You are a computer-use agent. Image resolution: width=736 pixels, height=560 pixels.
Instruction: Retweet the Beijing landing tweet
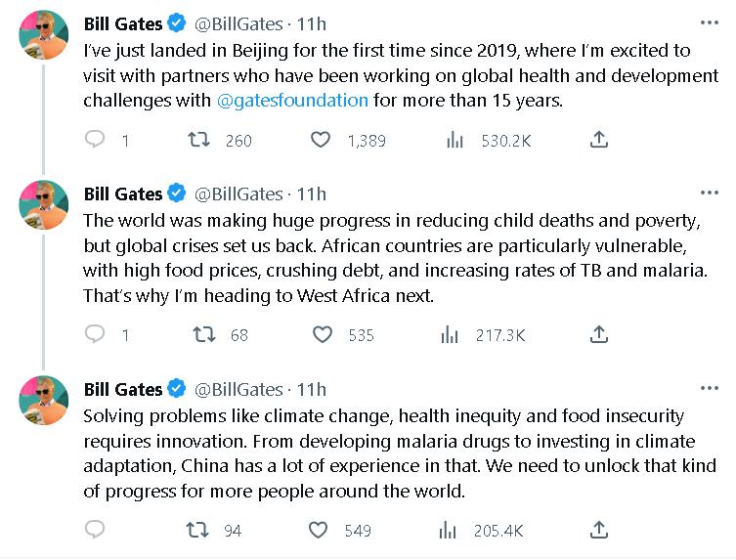tap(200, 140)
